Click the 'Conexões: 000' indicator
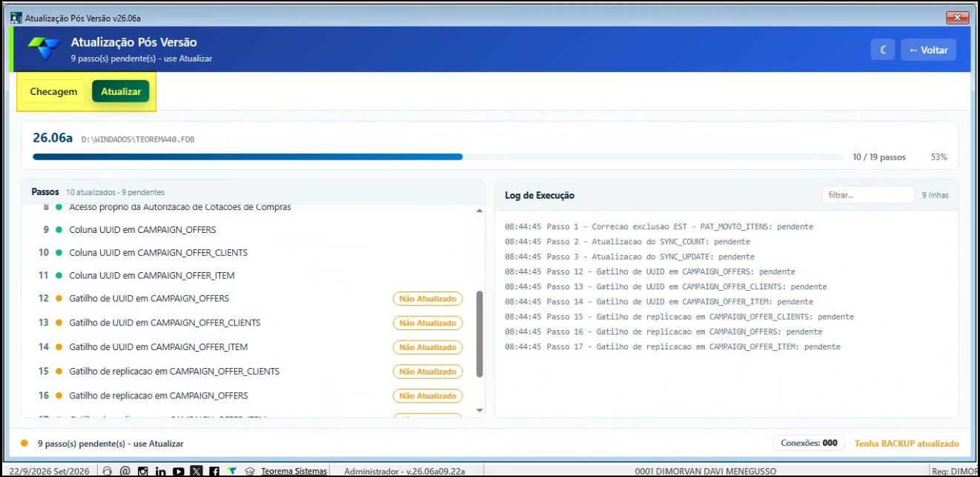Screen dimensions: 980x477 [809, 444]
